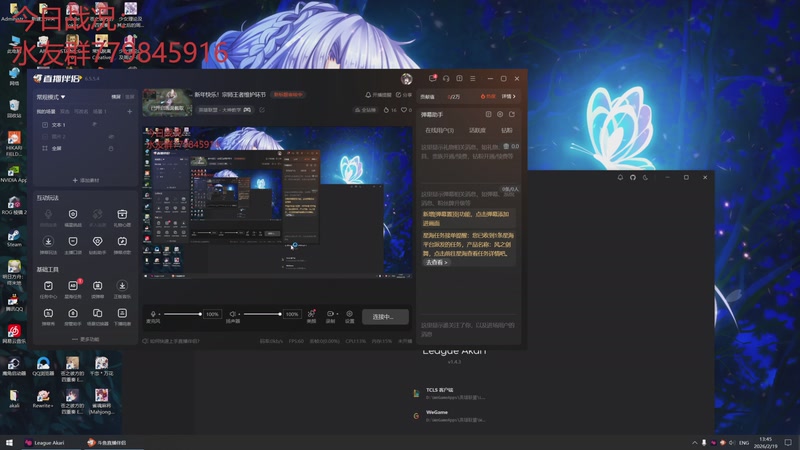This screenshot has width=800, height=450.
Task: Open 设置 settings gear in the bottom bar
Action: click(x=349, y=314)
